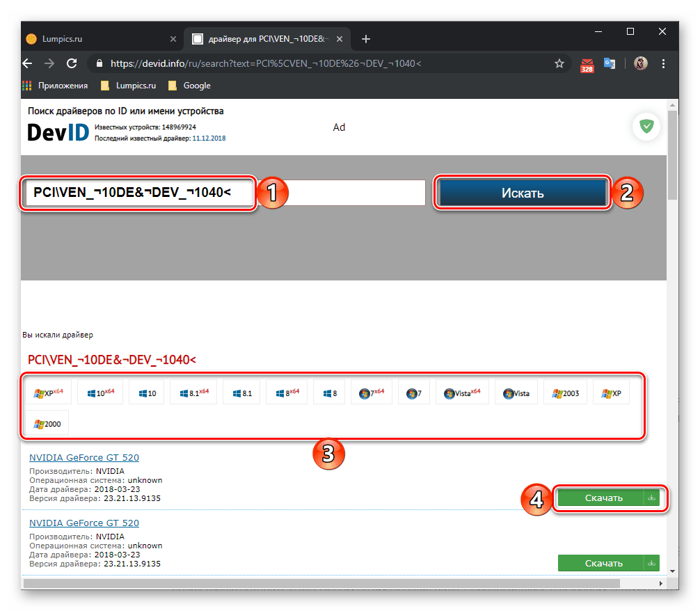Click first Версия драйвера: 23.21.13.9135 text

pyautogui.click(x=95, y=498)
